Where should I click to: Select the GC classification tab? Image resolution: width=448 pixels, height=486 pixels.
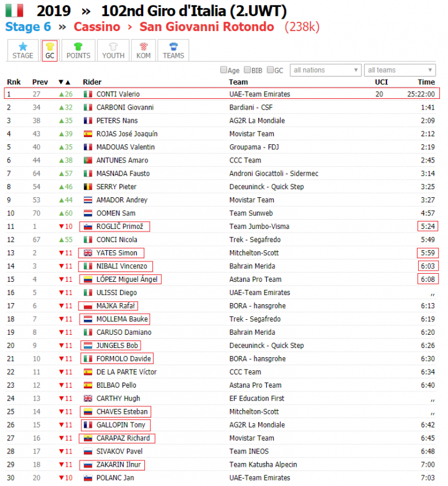[x=50, y=50]
